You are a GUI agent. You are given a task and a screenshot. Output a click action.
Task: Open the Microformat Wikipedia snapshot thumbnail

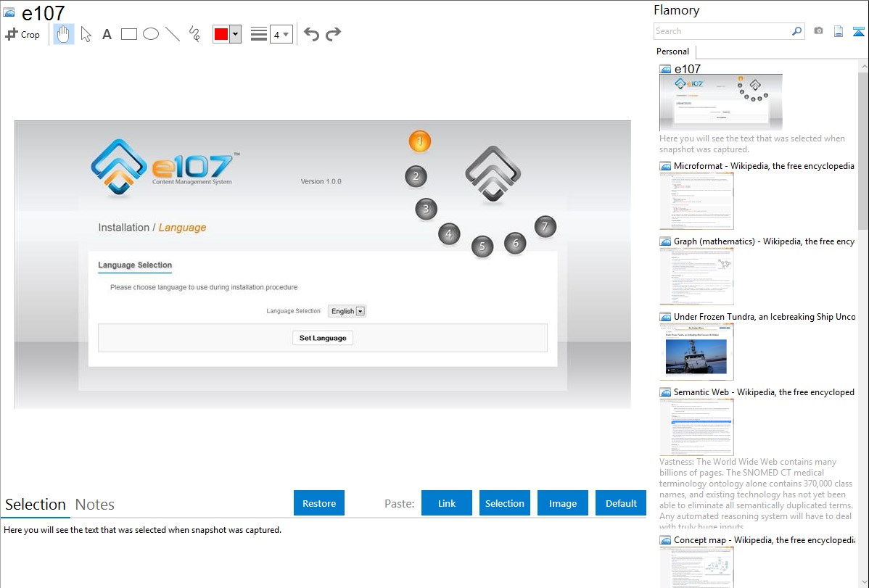click(696, 201)
